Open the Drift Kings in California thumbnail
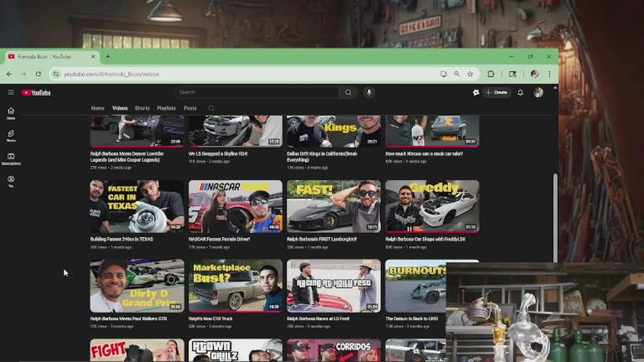This screenshot has height=362, width=644. pyautogui.click(x=334, y=131)
